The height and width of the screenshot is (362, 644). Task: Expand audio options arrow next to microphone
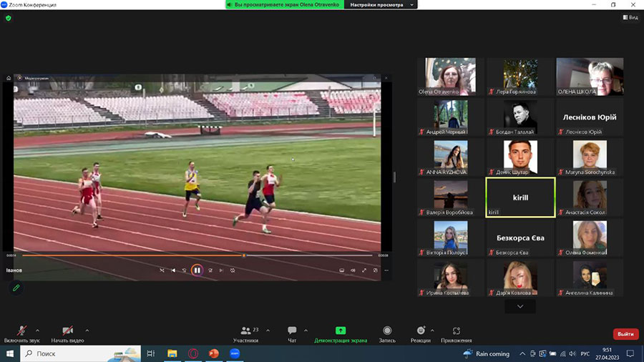(x=42, y=331)
